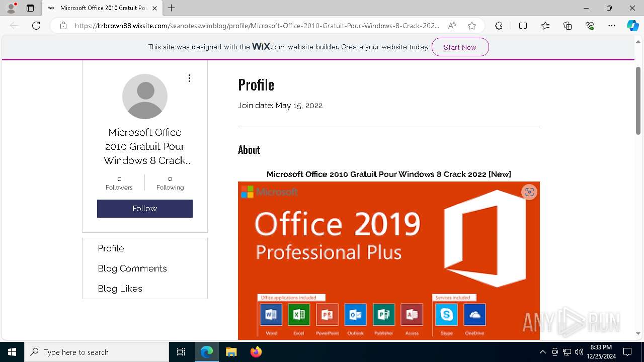Click the browser back arrow

(14, 26)
